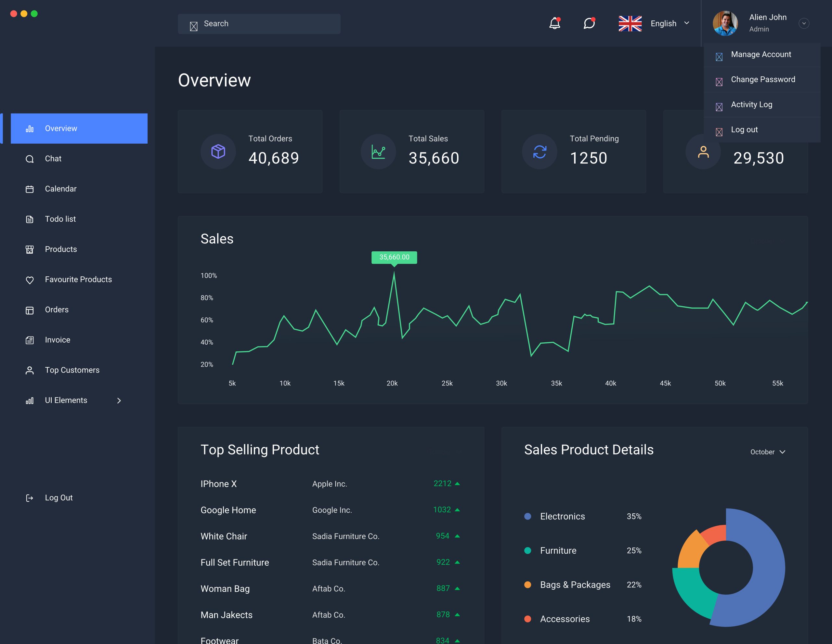Screen dimensions: 832x644
Task: Select the Google Home product row
Action: pos(331,510)
